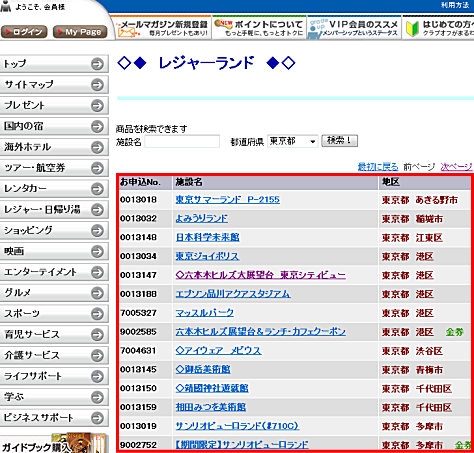Click the arrow icon beside スポーツ
The image size is (474, 453).
coord(97,314)
